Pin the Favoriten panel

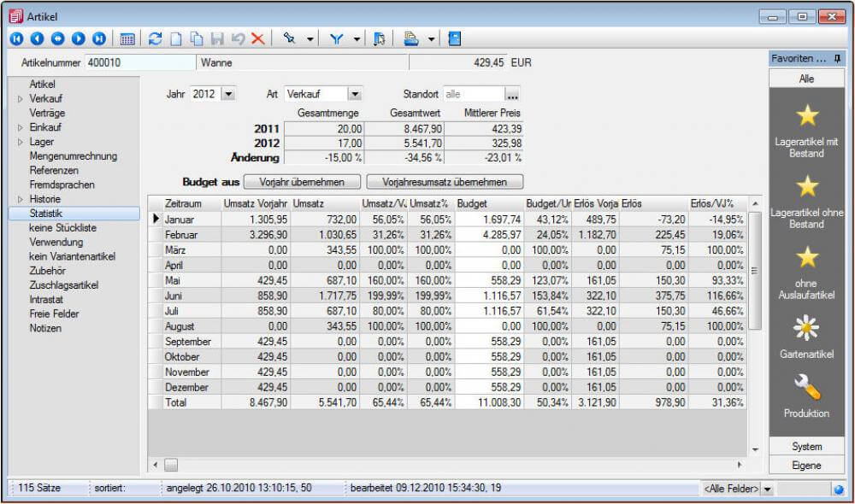pos(837,58)
